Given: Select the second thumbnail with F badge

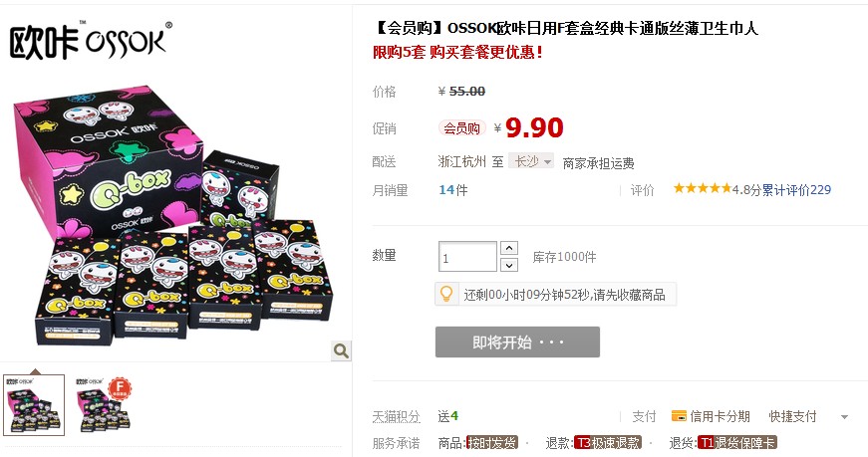Looking at the screenshot, I should click(x=103, y=405).
